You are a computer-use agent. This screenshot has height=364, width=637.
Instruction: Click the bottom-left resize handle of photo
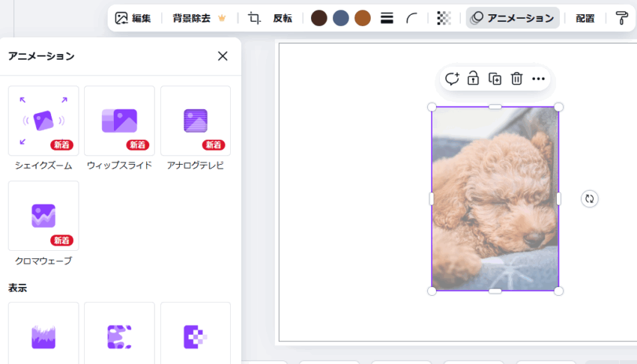coord(432,291)
